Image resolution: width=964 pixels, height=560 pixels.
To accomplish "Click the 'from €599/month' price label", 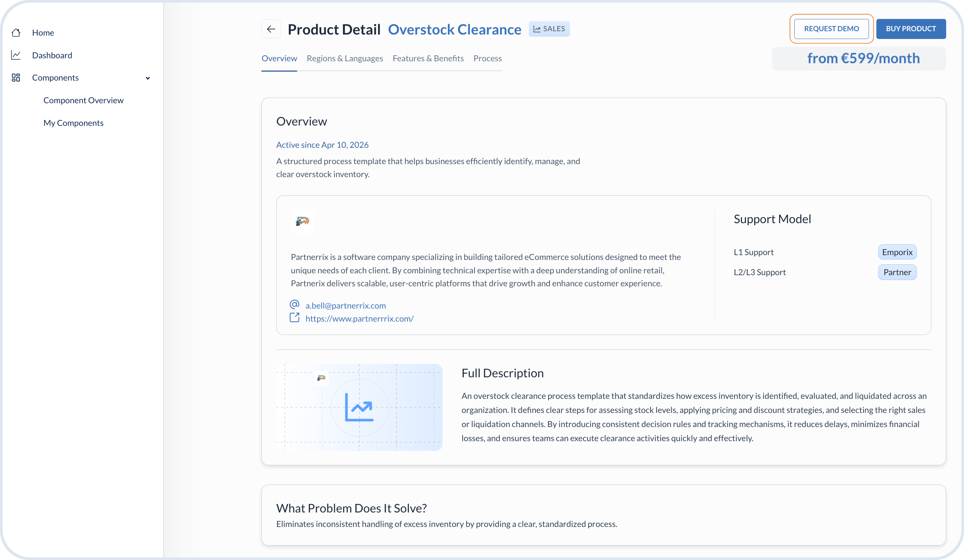I will (863, 58).
